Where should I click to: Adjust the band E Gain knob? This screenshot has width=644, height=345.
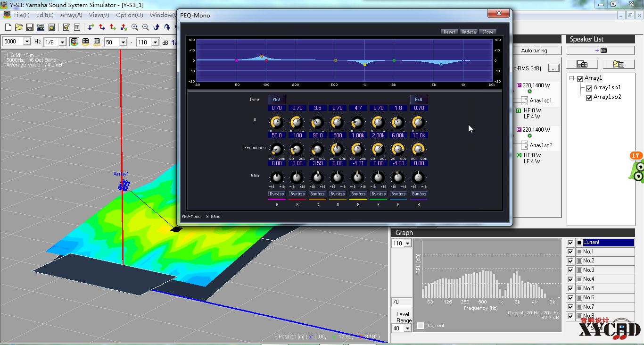click(x=358, y=177)
